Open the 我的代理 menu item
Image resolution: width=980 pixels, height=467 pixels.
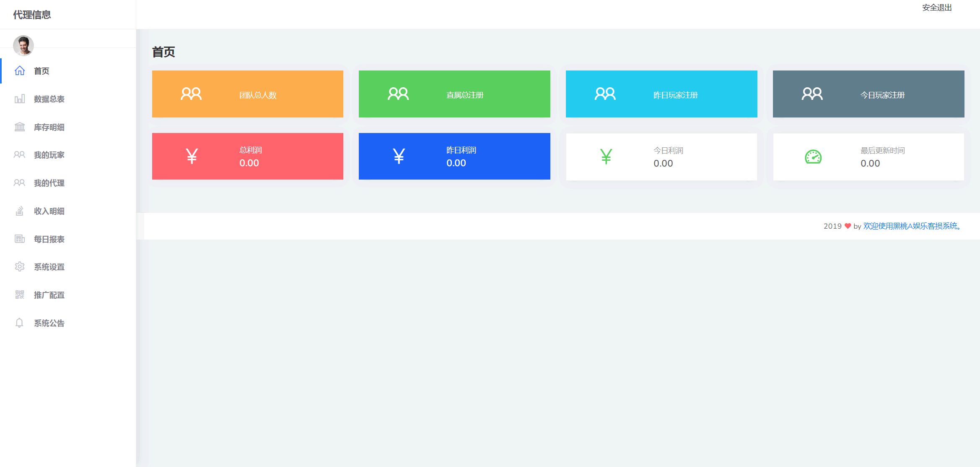coord(49,183)
